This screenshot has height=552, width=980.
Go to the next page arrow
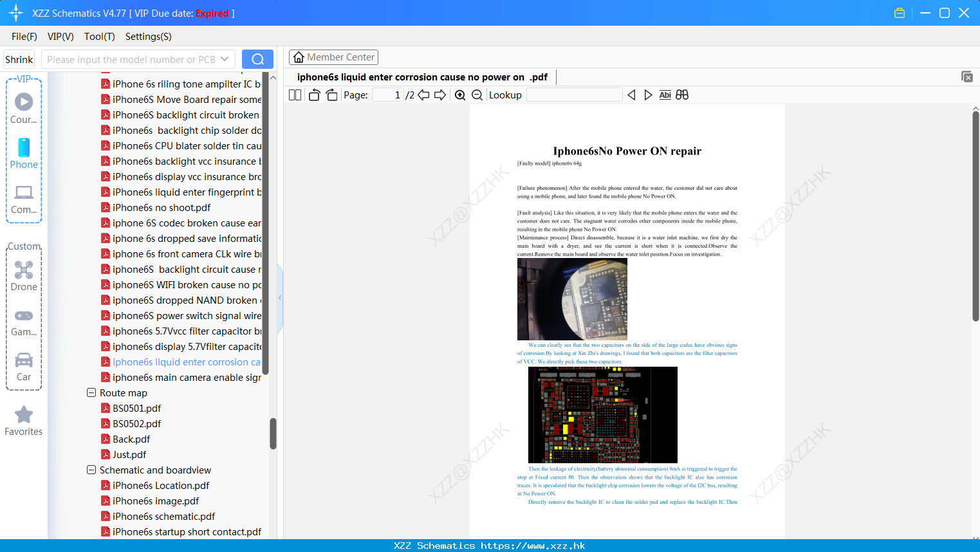tap(440, 95)
